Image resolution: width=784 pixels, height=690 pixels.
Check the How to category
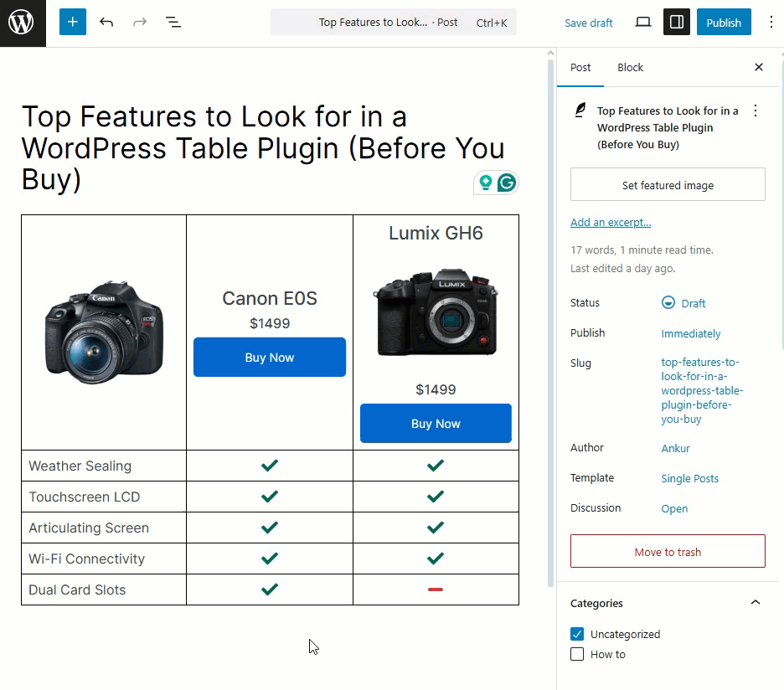[577, 654]
